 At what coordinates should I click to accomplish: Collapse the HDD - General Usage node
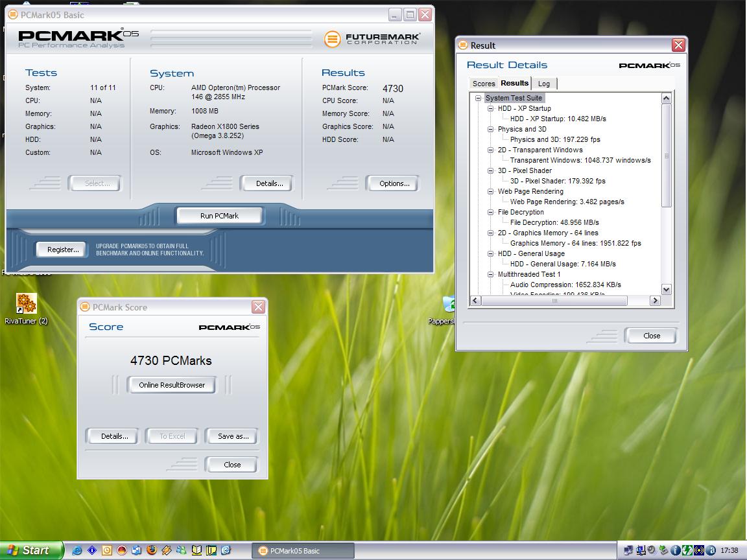(490, 254)
